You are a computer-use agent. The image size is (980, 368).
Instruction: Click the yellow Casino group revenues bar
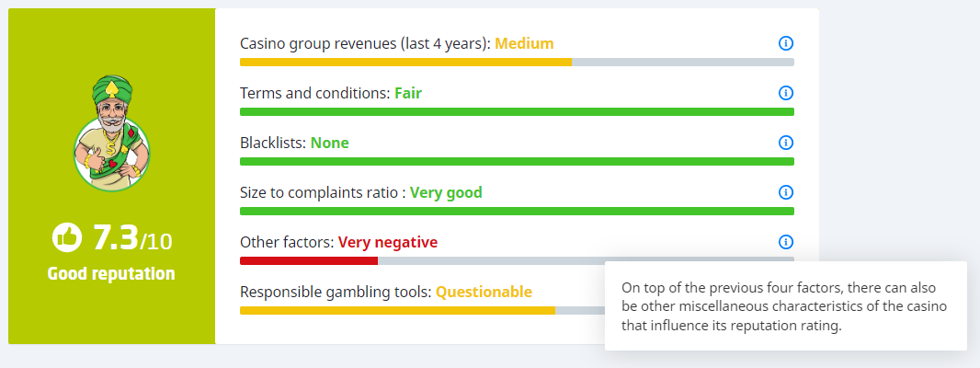[x=405, y=62]
